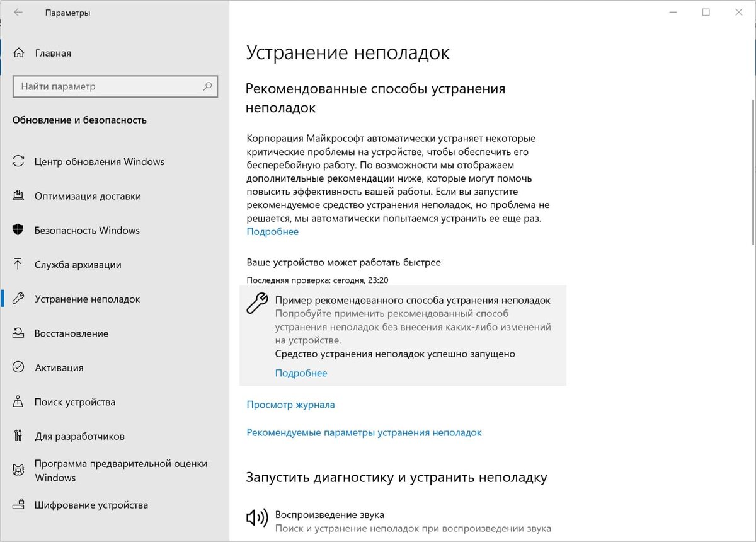Viewport: 756px width, 542px height.
Task: Click the For developers sliders icon
Action: pyautogui.click(x=18, y=436)
